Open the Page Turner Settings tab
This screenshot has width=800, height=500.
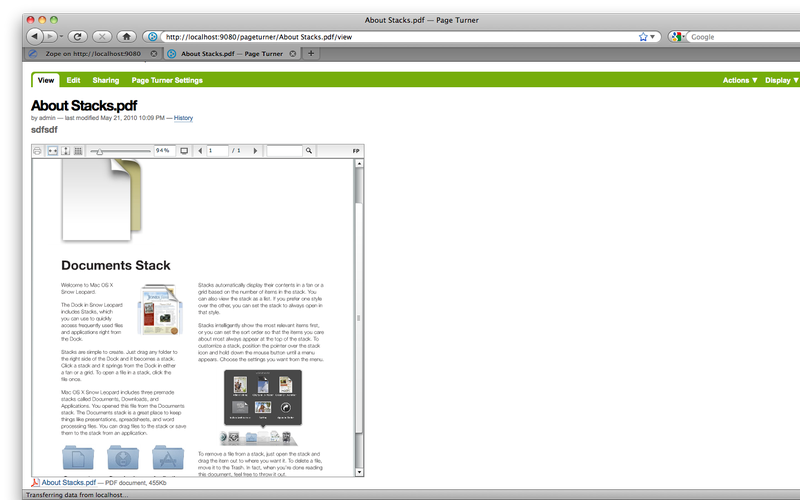point(167,80)
